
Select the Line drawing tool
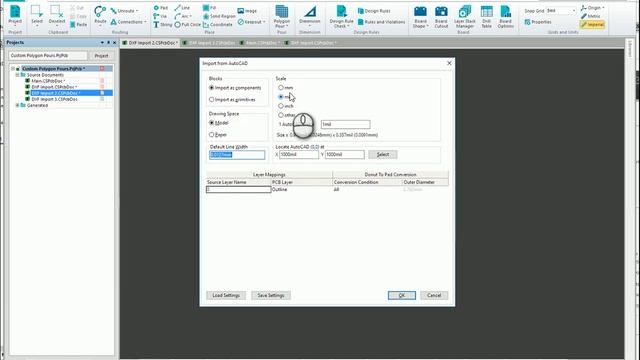pos(182,8)
